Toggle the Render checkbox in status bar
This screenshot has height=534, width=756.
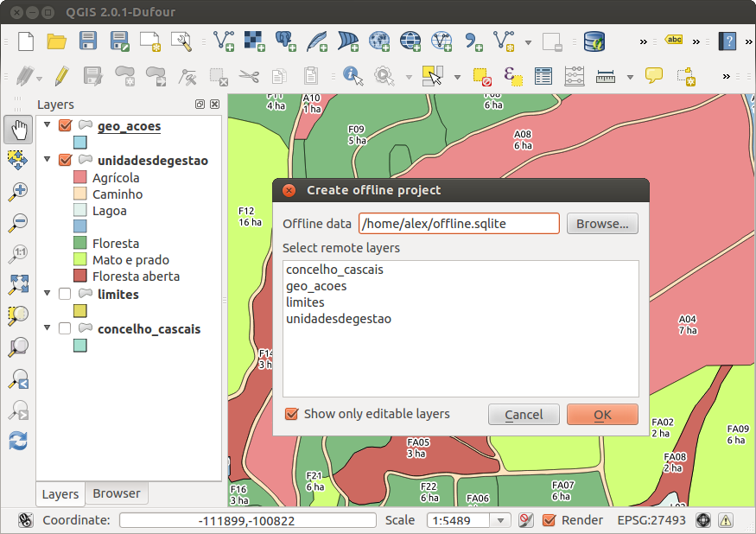549,520
